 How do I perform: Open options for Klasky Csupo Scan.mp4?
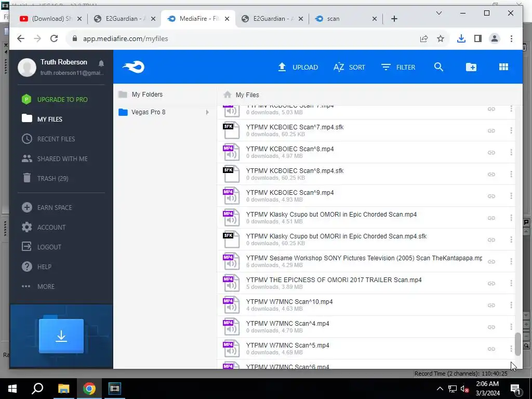point(511,218)
